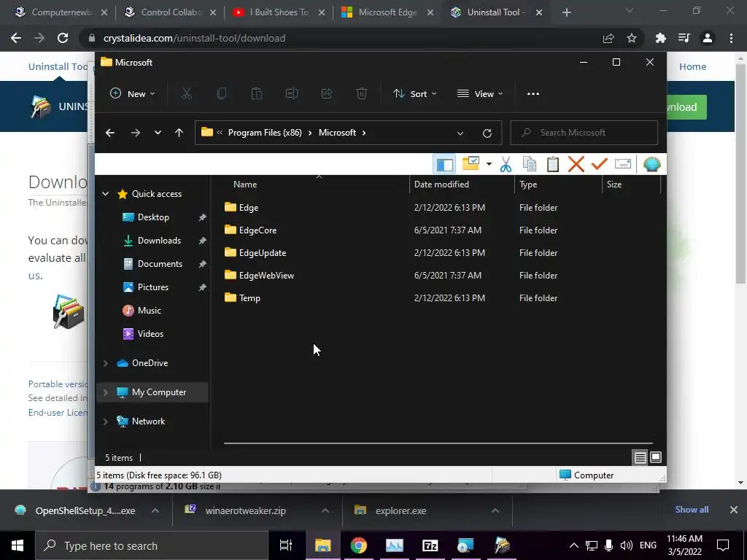Open dropdown arrow next to folder options icon
The image size is (747, 560).
489,164
